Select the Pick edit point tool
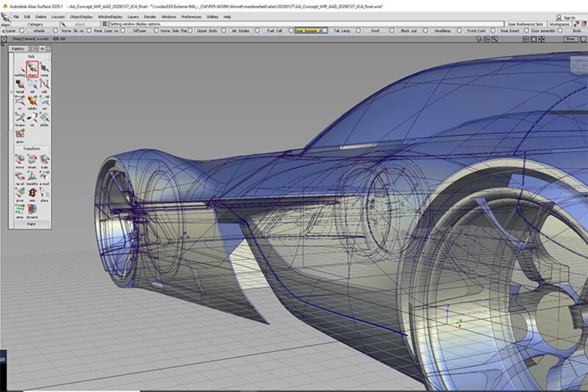This screenshot has width=588, height=392. (x=45, y=86)
